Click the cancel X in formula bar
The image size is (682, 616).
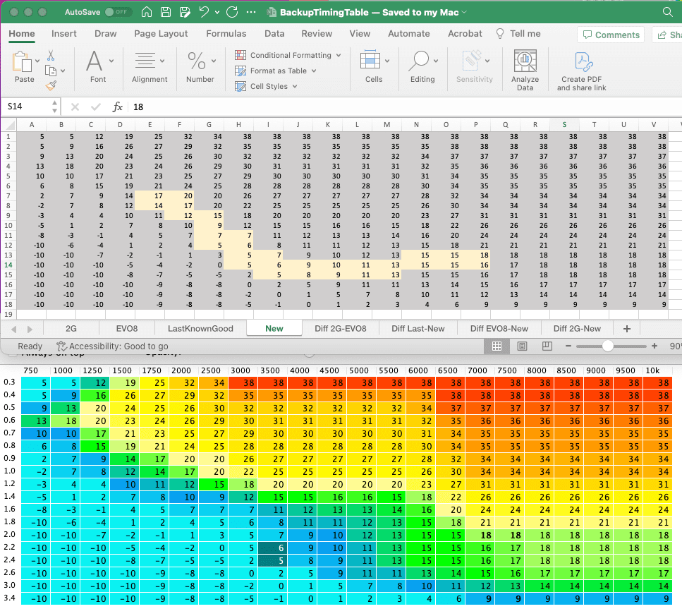point(75,107)
